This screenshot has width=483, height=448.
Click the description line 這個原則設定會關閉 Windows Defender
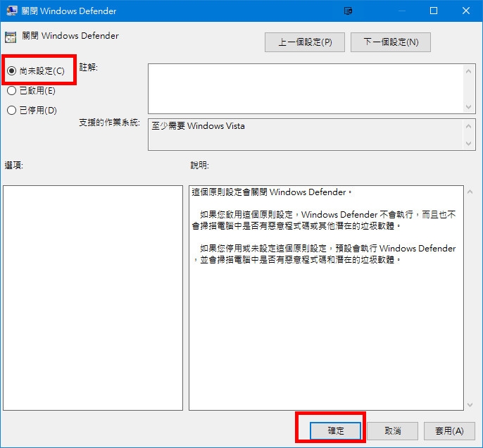click(x=271, y=192)
